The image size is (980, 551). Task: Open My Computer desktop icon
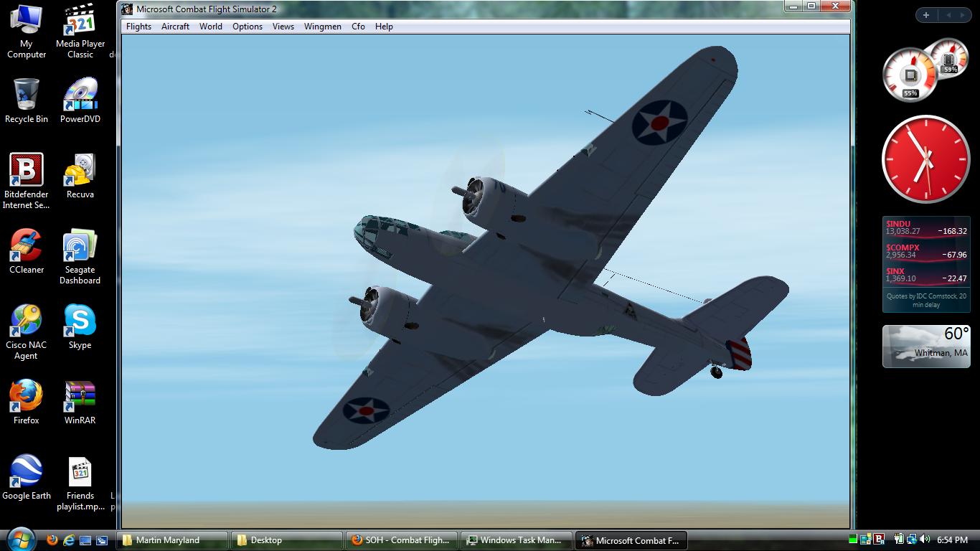[x=27, y=32]
